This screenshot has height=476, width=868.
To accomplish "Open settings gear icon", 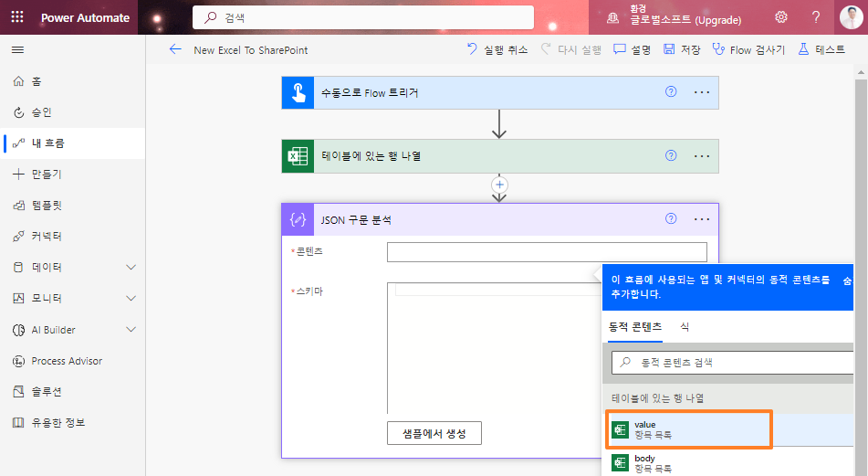I will tap(781, 17).
